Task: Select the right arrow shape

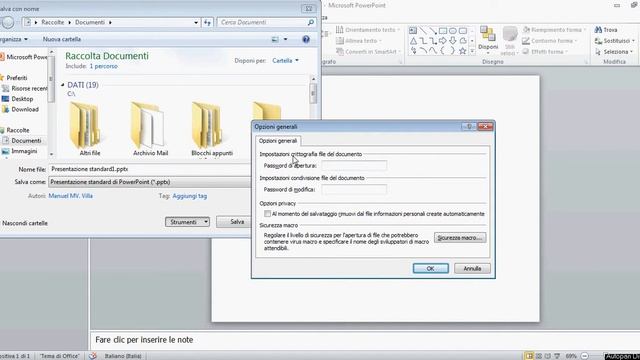Action: point(443,41)
